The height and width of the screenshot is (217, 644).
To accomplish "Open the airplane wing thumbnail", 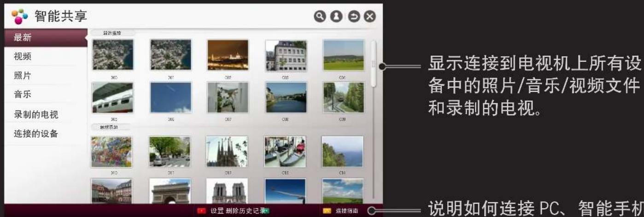I will [x=285, y=191].
